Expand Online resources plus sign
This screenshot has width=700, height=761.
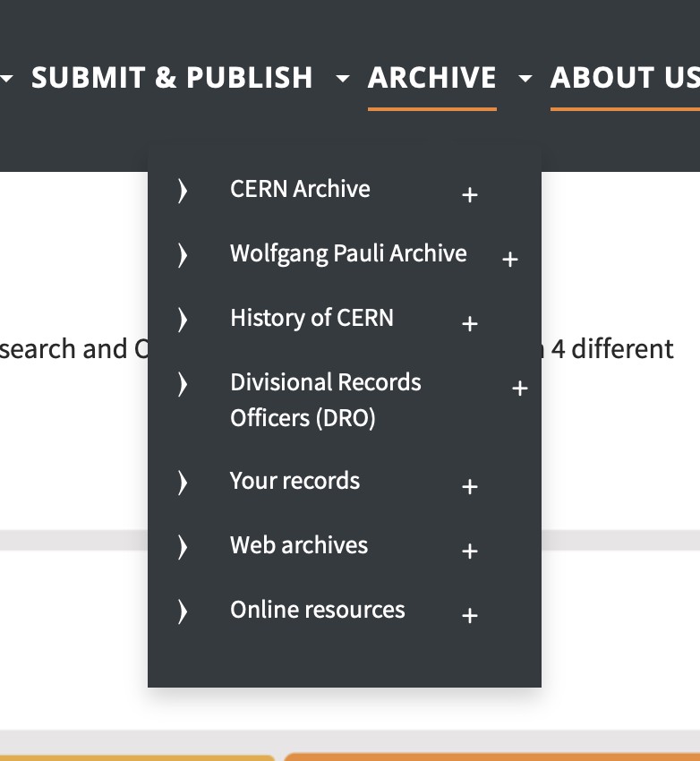click(x=469, y=615)
